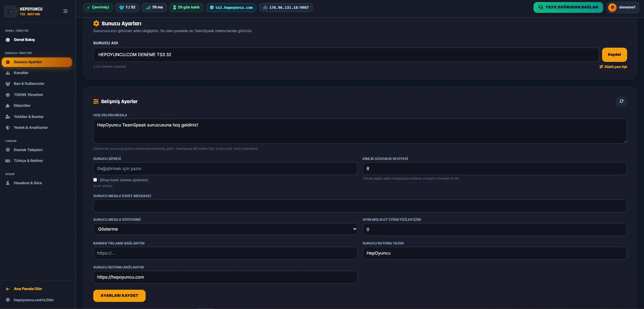Click the Genel Bakış sidebar icon
Screen dimensions: 644x309
8,40
